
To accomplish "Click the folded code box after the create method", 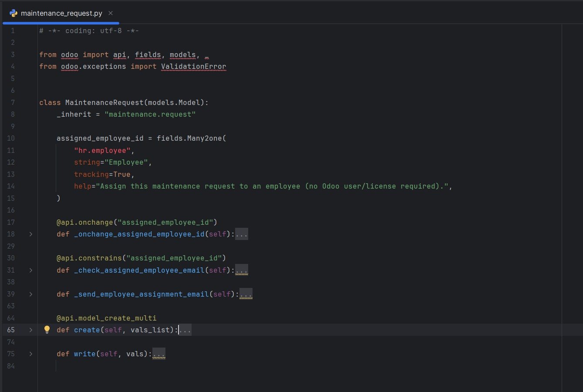I will pyautogui.click(x=185, y=330).
